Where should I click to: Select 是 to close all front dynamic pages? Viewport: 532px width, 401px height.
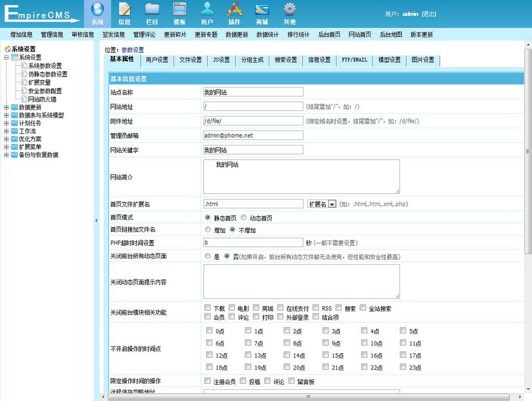coord(208,256)
